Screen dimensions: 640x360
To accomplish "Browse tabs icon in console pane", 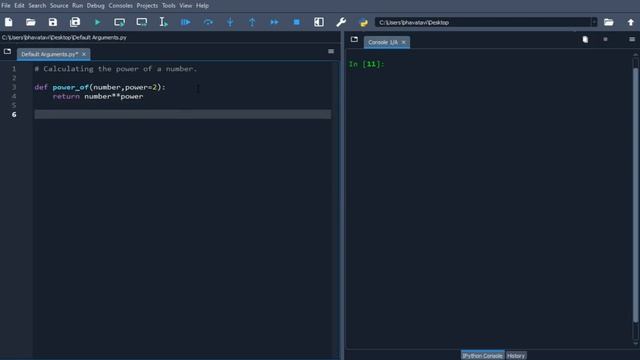I will tap(354, 40).
